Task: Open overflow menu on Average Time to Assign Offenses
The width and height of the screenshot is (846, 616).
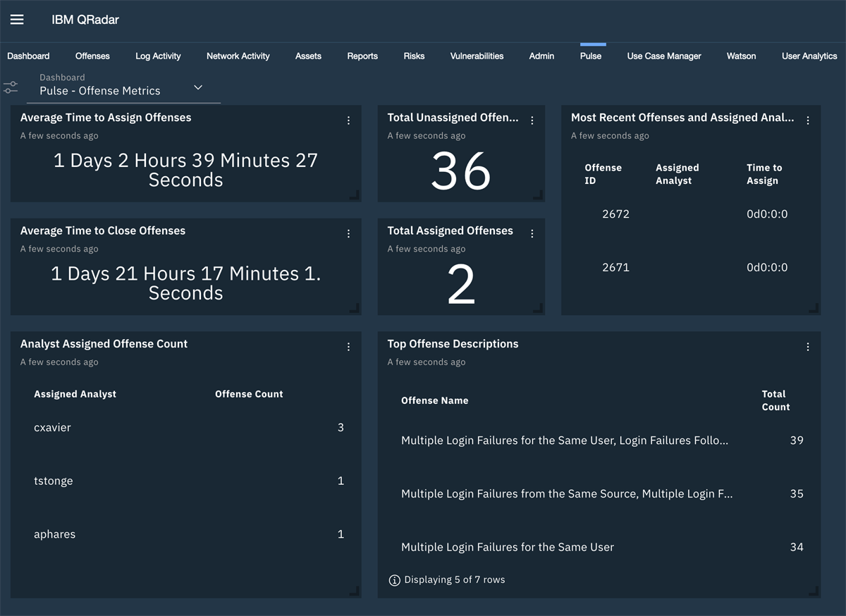Action: tap(348, 121)
